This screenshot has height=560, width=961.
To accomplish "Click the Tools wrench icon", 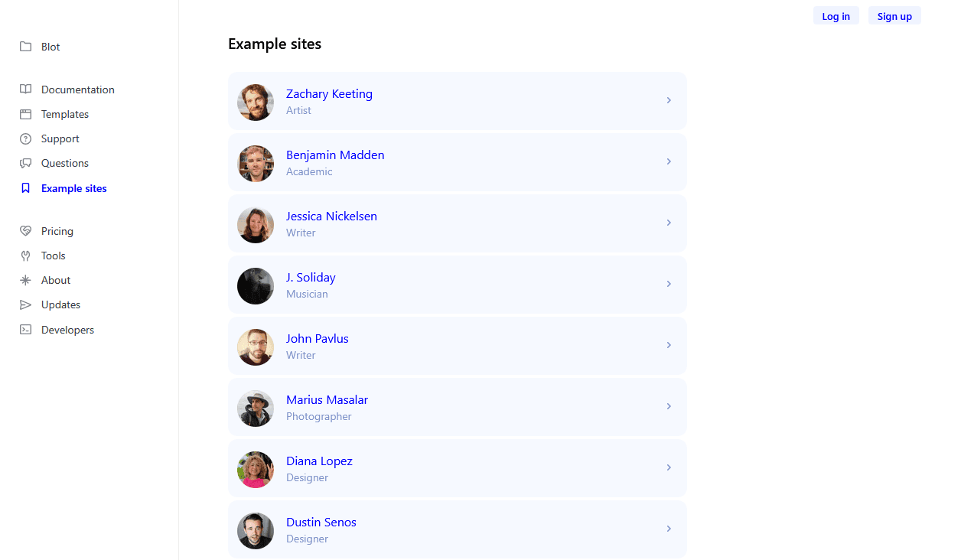I will [x=26, y=256].
